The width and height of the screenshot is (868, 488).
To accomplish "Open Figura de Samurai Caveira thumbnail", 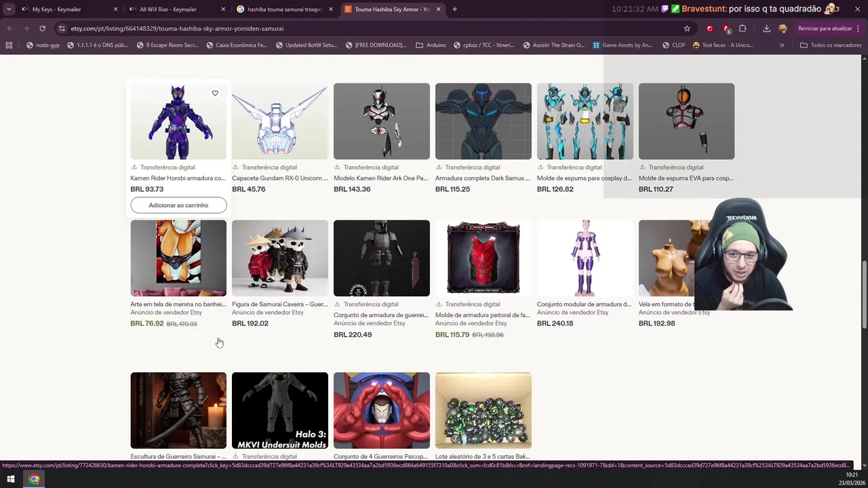I will coord(280,258).
